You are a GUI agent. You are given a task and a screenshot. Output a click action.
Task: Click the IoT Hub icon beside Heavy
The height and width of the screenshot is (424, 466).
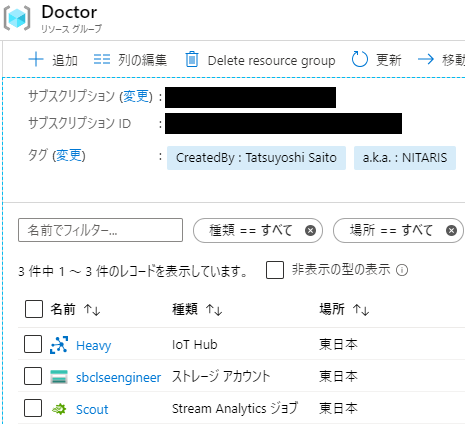pyautogui.click(x=59, y=344)
